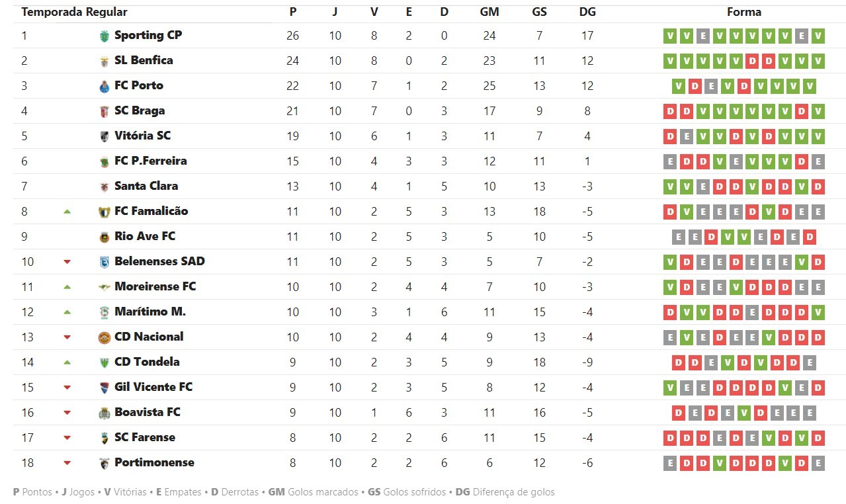This screenshot has width=846, height=504.
Task: Click the Gil Vicente FC club crest
Action: click(x=104, y=388)
